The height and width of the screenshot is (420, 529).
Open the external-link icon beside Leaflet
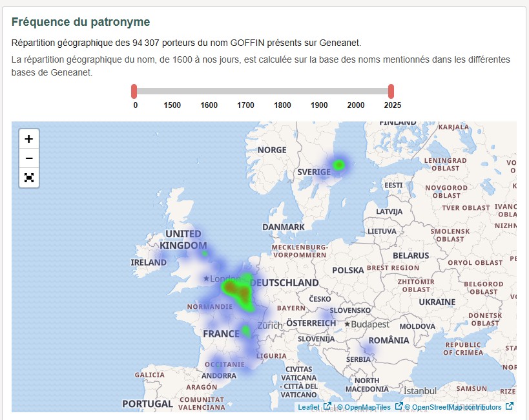click(326, 406)
